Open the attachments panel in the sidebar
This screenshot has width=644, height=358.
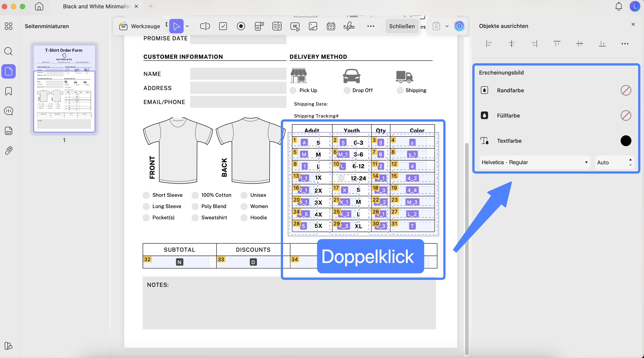pos(9,150)
